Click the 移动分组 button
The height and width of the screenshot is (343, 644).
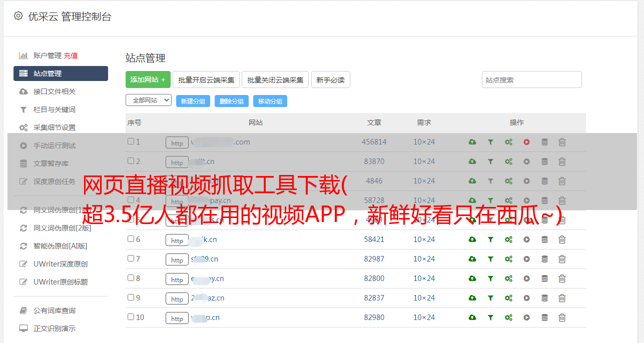[270, 101]
